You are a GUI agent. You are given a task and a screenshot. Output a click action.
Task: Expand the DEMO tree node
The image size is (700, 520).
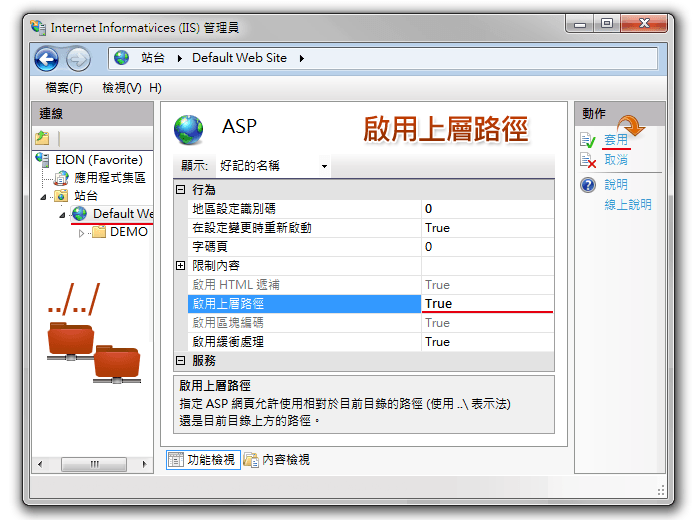81,233
